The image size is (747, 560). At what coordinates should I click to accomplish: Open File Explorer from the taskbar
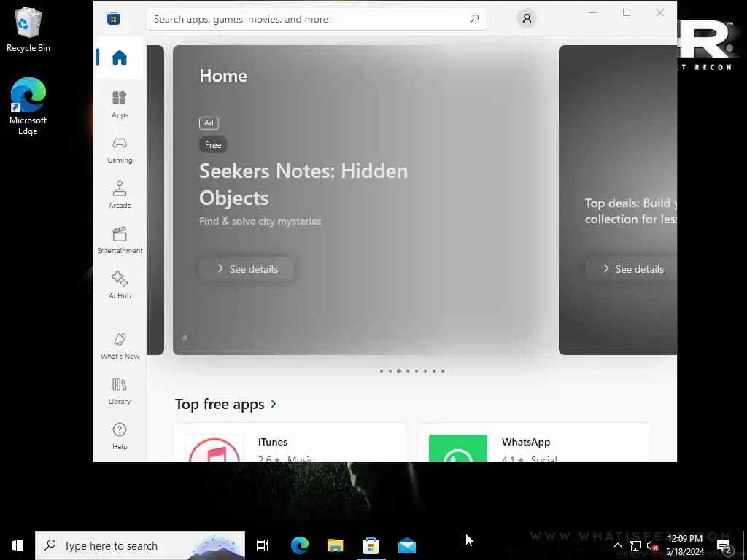tap(336, 545)
